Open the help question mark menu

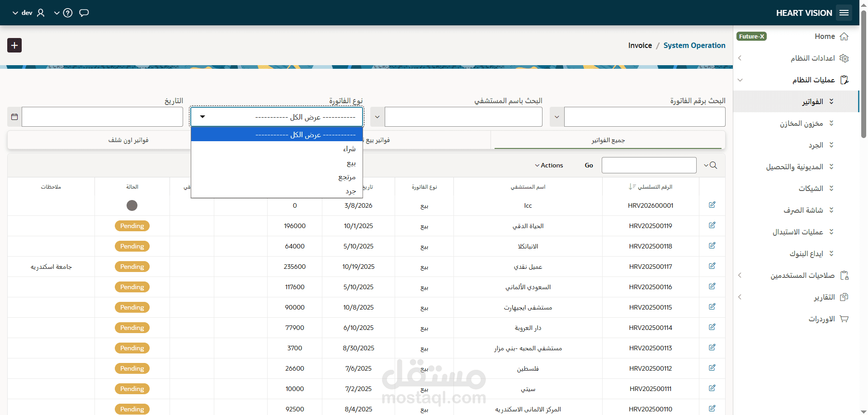68,13
